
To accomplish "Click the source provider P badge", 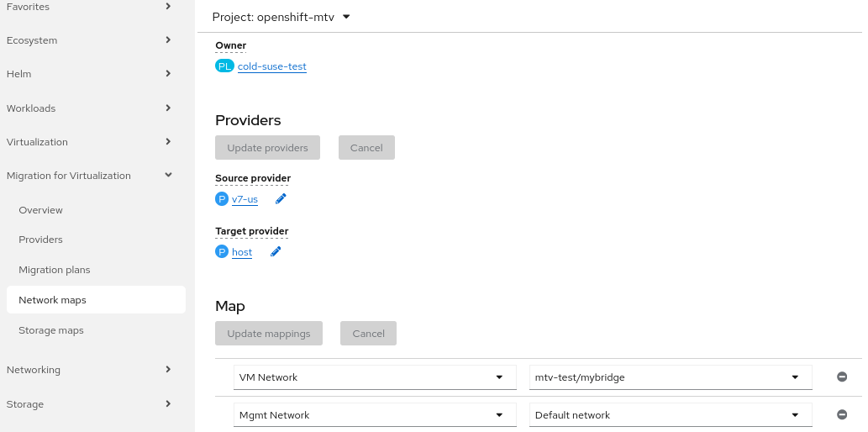I will (x=222, y=199).
